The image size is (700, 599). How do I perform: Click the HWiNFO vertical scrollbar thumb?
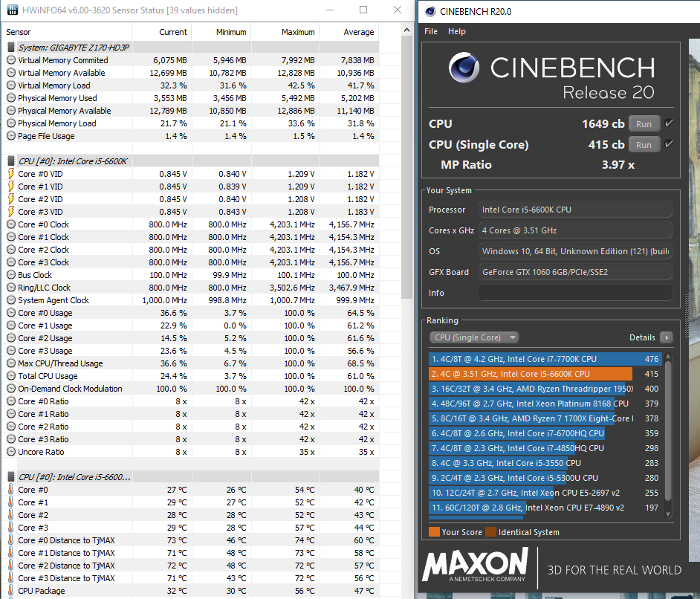pyautogui.click(x=406, y=167)
